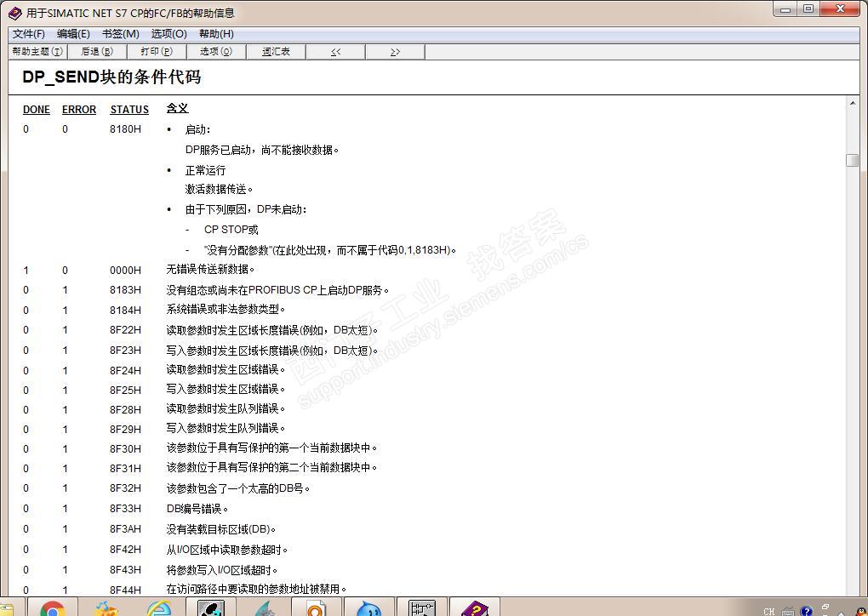Click status code 8184H
The height and width of the screenshot is (616, 868).
[125, 310]
